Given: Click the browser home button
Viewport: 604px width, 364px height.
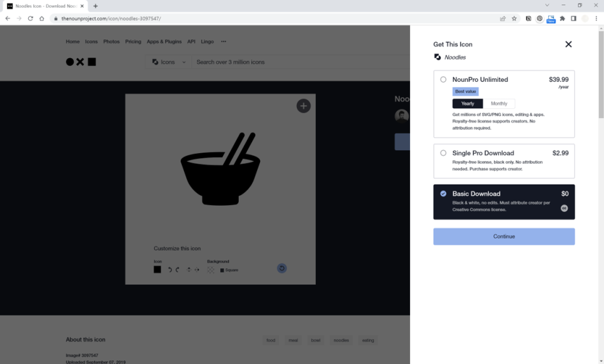Looking at the screenshot, I should pos(42,19).
